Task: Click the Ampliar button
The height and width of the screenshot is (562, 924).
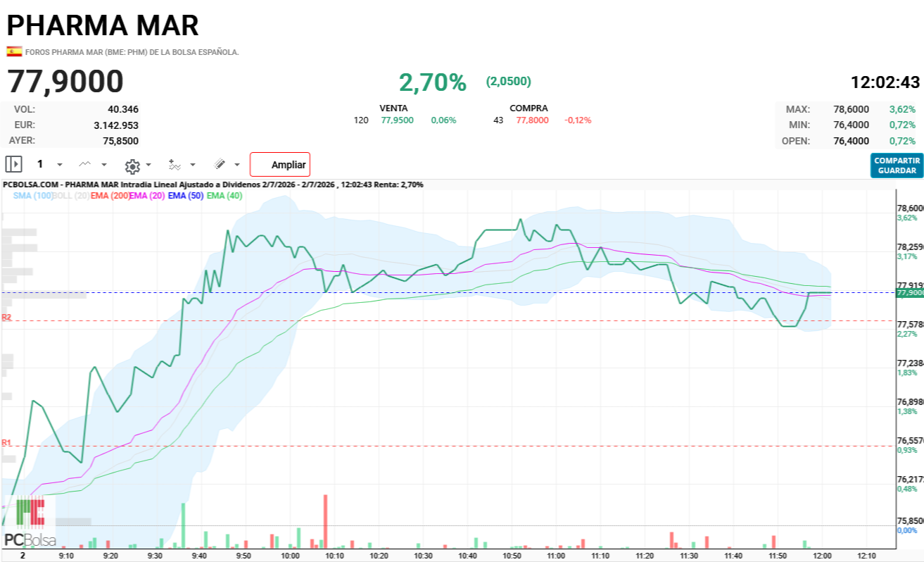Action: (x=280, y=165)
